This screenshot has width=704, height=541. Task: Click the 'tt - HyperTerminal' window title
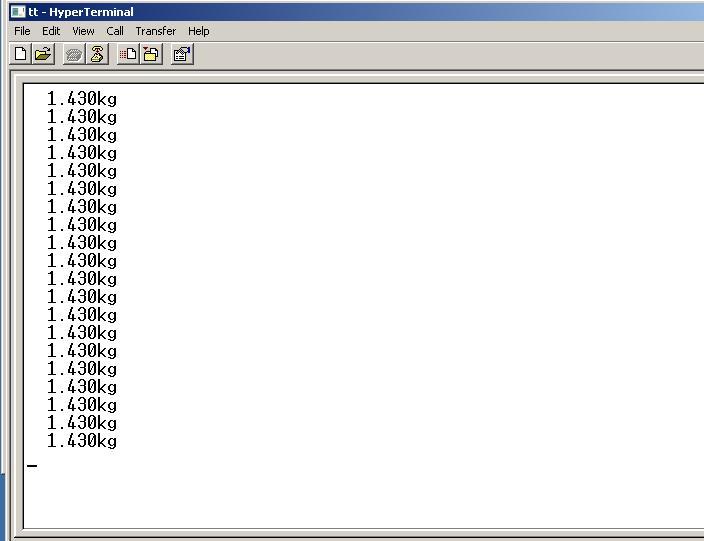point(81,12)
